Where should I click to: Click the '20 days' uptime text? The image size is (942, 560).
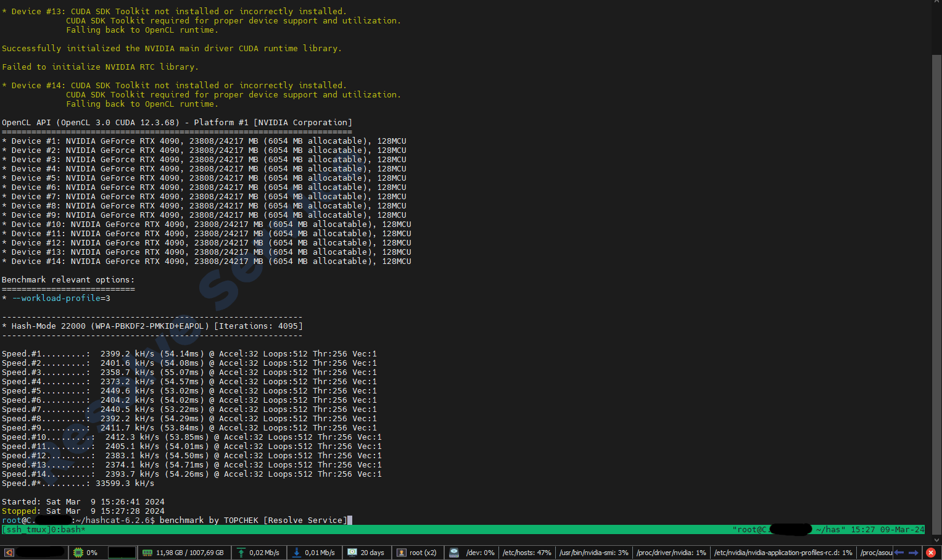(x=373, y=553)
